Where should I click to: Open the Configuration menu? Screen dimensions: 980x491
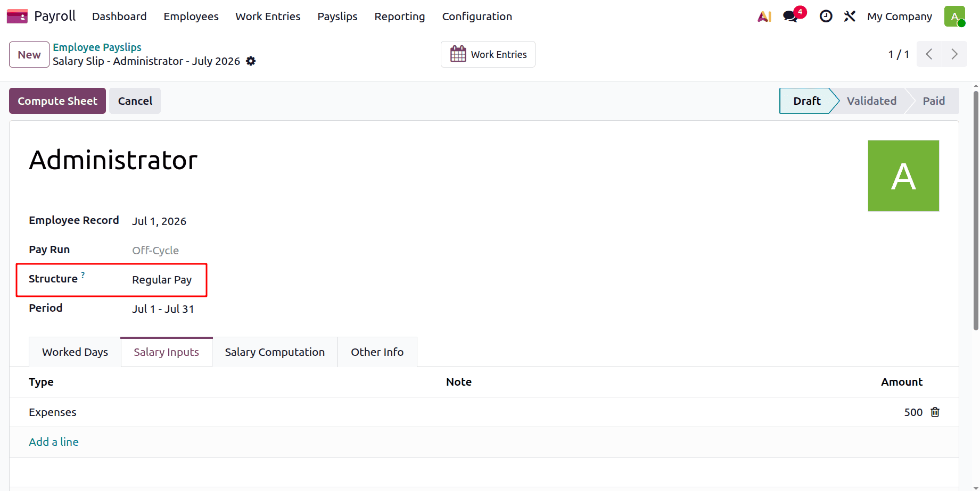click(477, 16)
